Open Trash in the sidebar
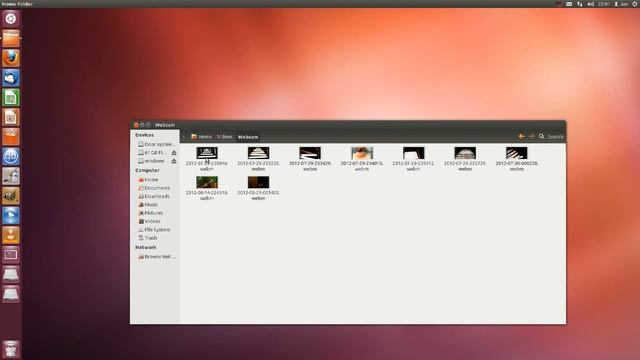640x360 pixels. click(148, 238)
